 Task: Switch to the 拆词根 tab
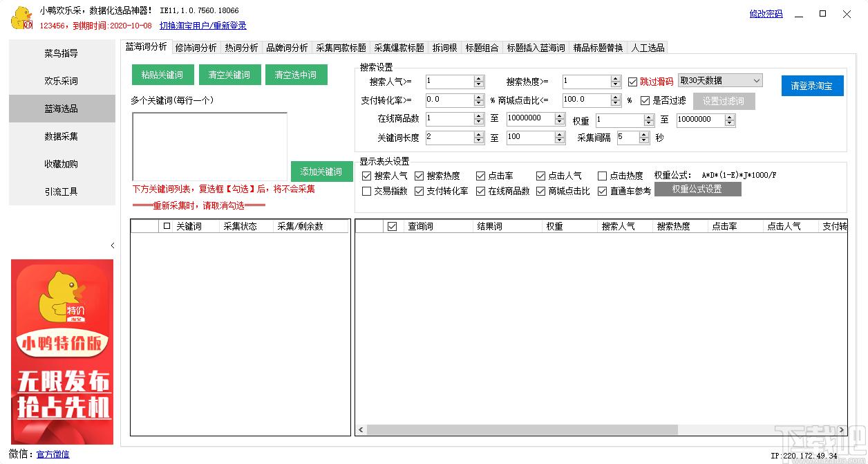tap(444, 48)
